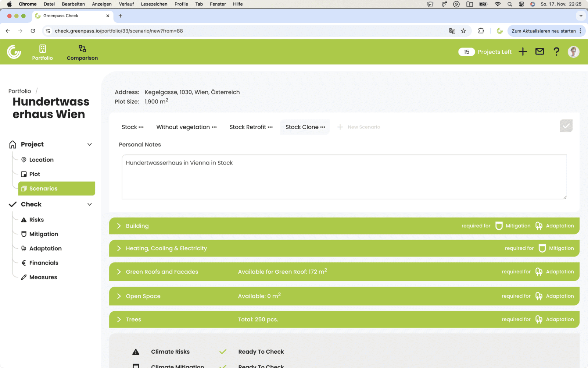The width and height of the screenshot is (588, 368).
Task: Click the Risks warning triangle icon
Action: click(x=24, y=220)
